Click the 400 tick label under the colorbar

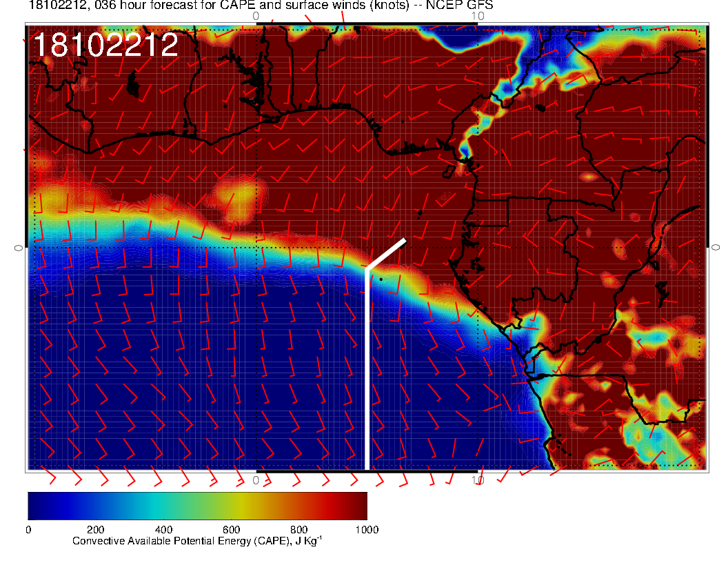click(163, 530)
